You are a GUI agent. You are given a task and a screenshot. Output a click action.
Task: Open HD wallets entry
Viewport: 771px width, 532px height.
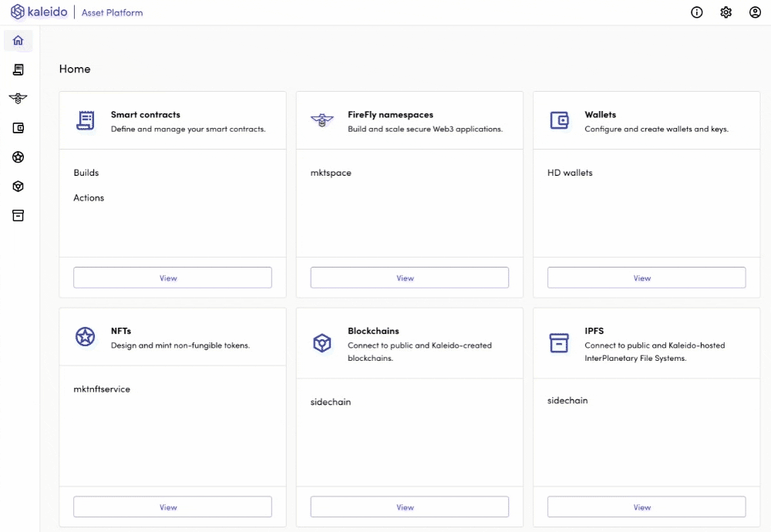570,173
